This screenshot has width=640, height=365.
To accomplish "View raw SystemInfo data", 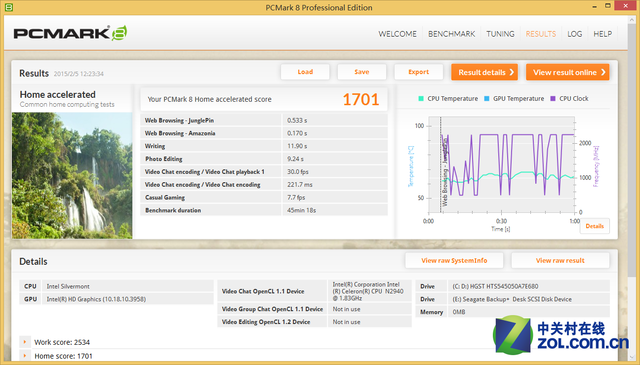I will coord(454,260).
